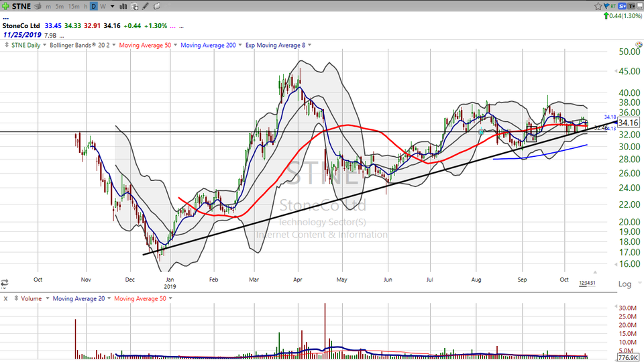This screenshot has width=644, height=362.
Task: Click the move handle beside Volume
Action: [x=16, y=298]
